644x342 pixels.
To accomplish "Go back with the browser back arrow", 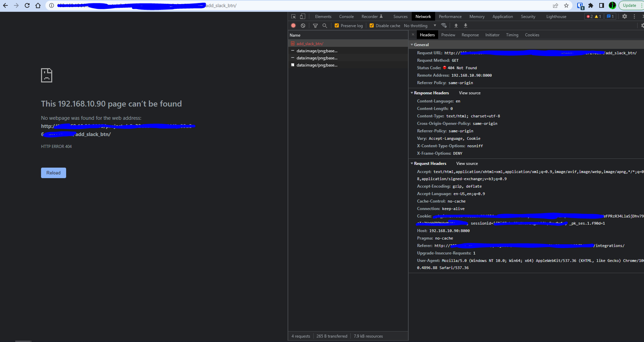I will click(5, 5).
